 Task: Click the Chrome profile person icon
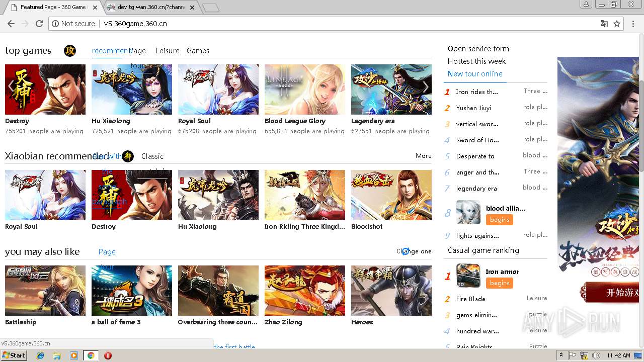586,4
